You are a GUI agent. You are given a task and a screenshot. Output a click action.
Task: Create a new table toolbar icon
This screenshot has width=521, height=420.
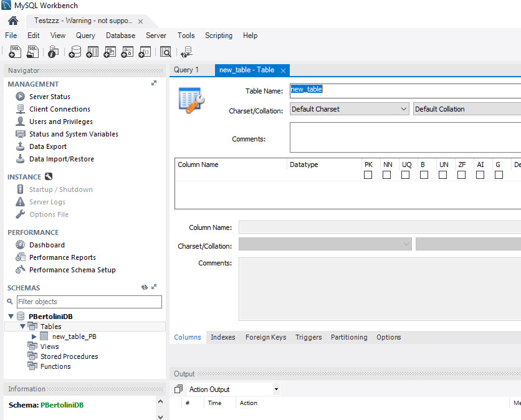pyautogui.click(x=92, y=52)
